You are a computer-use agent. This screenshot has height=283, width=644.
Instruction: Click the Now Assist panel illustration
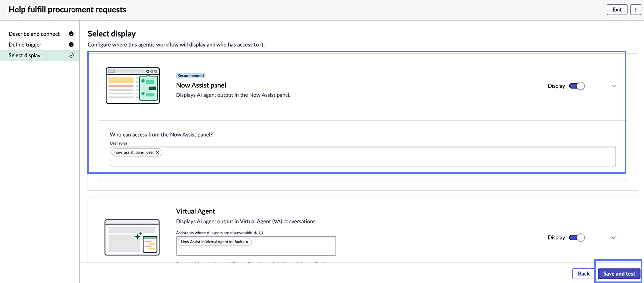tap(133, 86)
